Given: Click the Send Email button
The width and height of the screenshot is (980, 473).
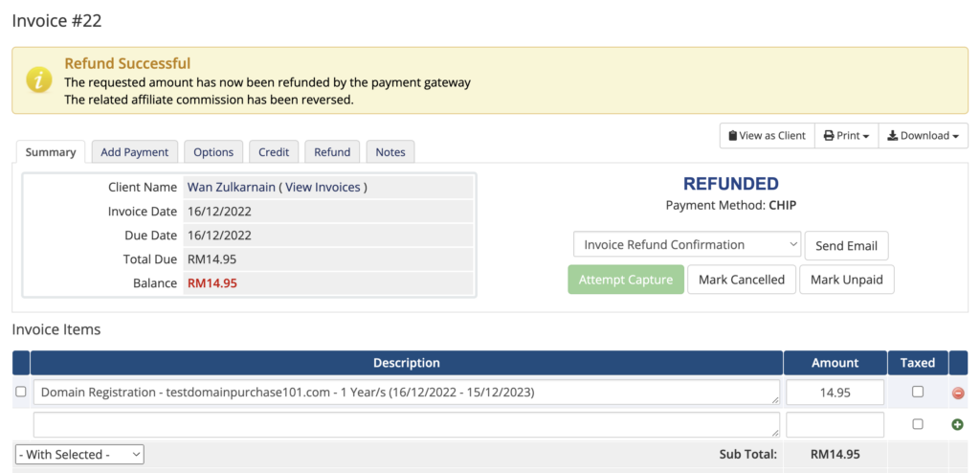Looking at the screenshot, I should click(x=846, y=246).
